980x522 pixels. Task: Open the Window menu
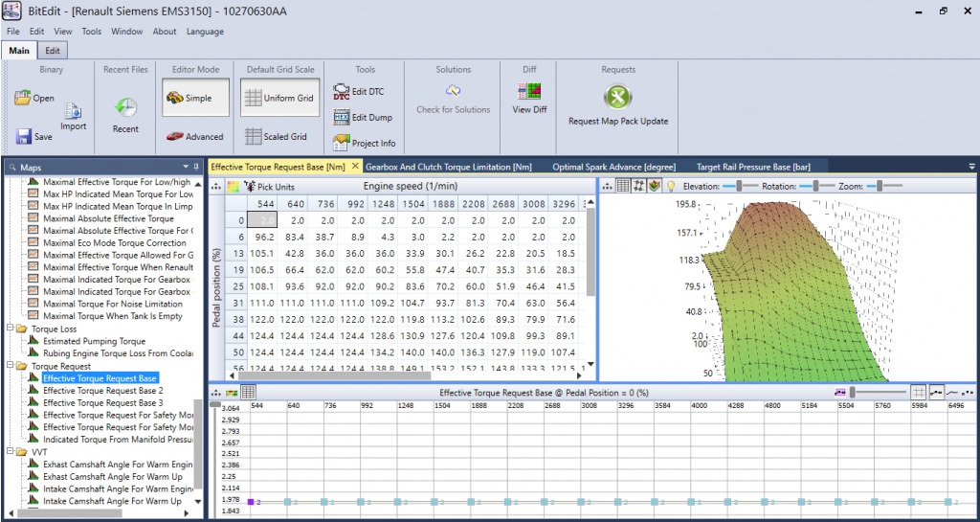[x=127, y=32]
